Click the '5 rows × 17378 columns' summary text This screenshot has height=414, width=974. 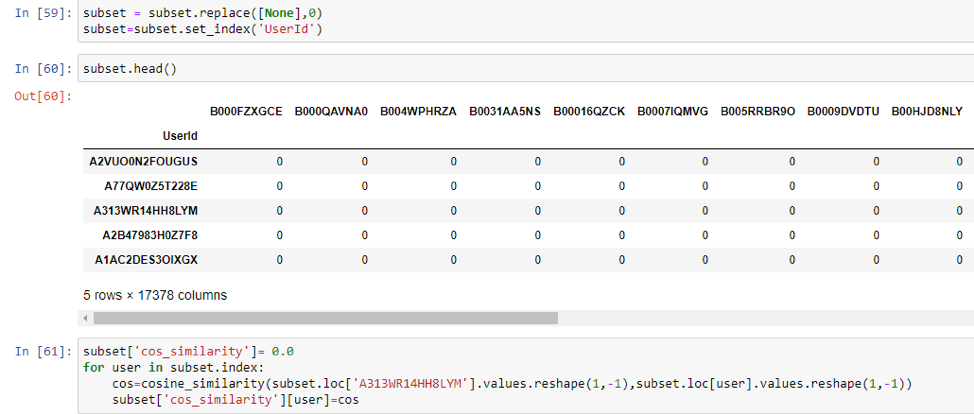coord(155,295)
